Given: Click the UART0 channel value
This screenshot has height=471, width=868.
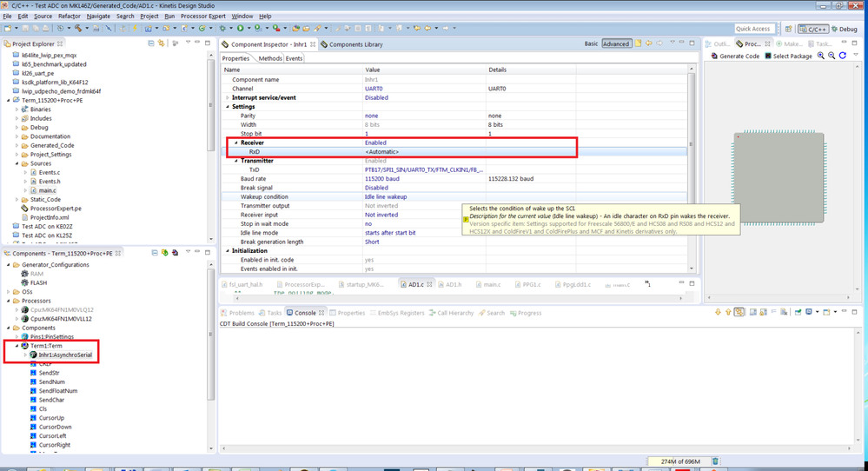Looking at the screenshot, I should 374,89.
